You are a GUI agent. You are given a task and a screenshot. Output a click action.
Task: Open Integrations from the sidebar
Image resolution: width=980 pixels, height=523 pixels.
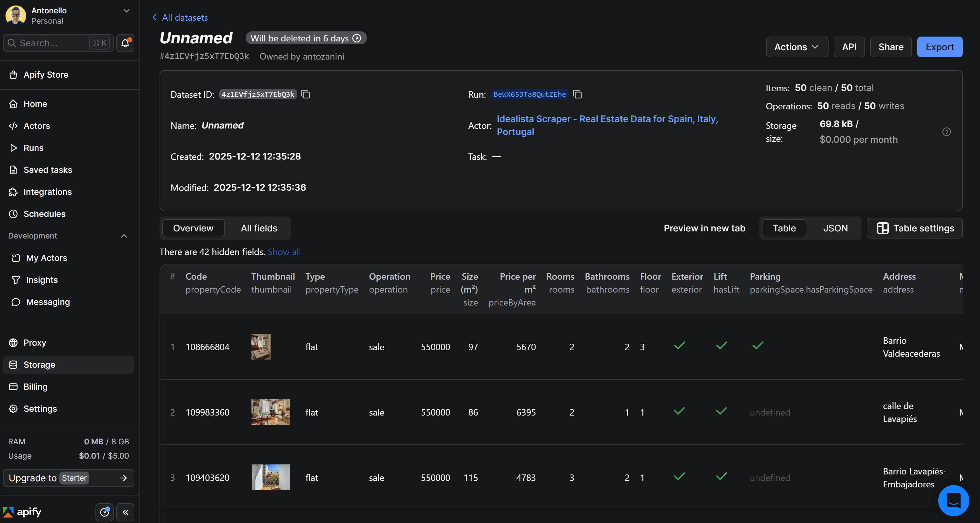pos(47,192)
